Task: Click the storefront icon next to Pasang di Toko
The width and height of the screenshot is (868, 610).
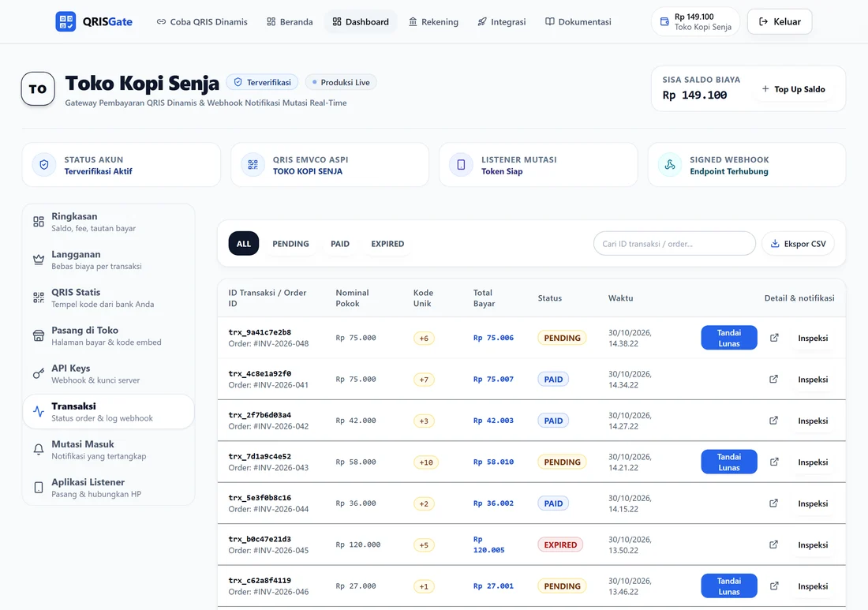Action: pyautogui.click(x=38, y=335)
